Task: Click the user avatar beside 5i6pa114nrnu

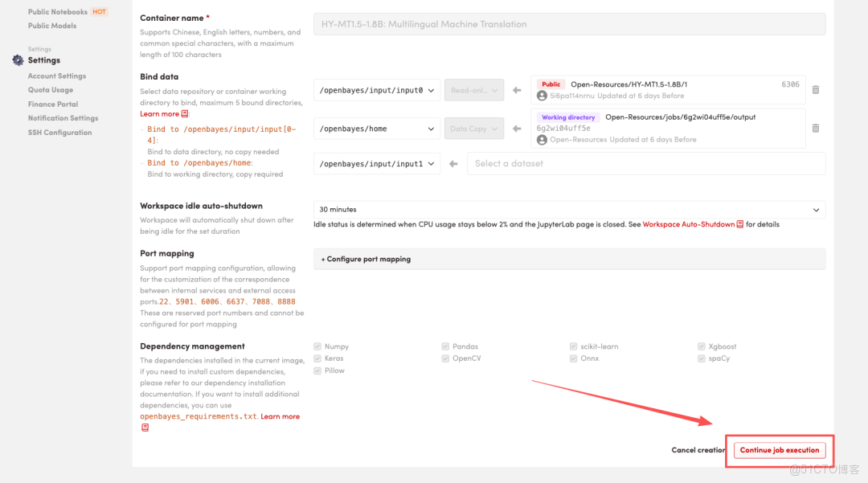Action: [x=542, y=96]
